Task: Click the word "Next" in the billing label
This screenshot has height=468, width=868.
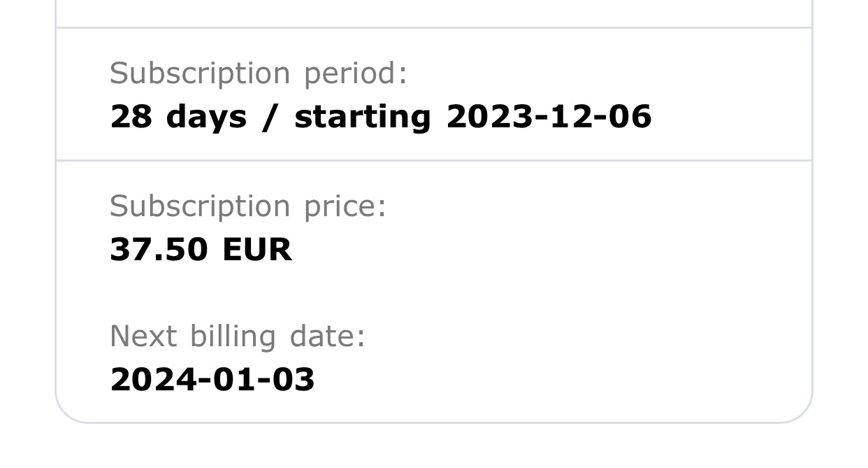Action: pyautogui.click(x=143, y=336)
